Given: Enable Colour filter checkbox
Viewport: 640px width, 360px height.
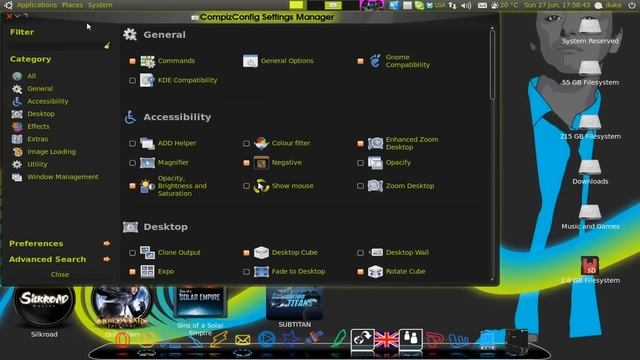Looking at the screenshot, I should pyautogui.click(x=246, y=143).
